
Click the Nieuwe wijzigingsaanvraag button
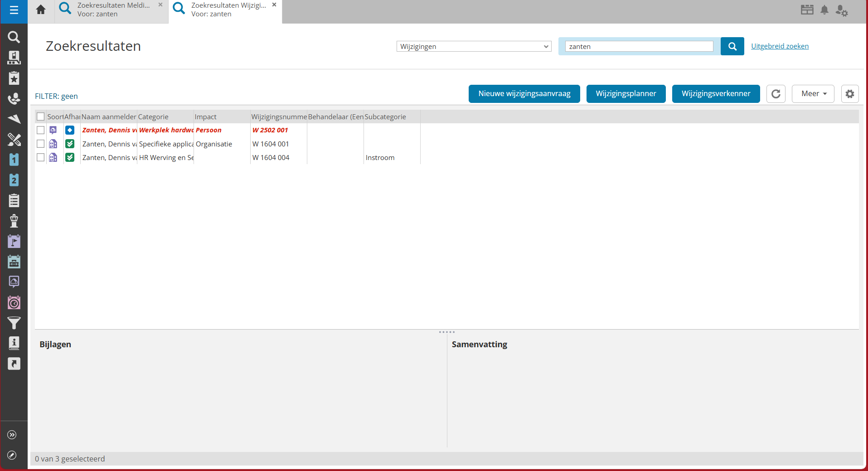[524, 94]
